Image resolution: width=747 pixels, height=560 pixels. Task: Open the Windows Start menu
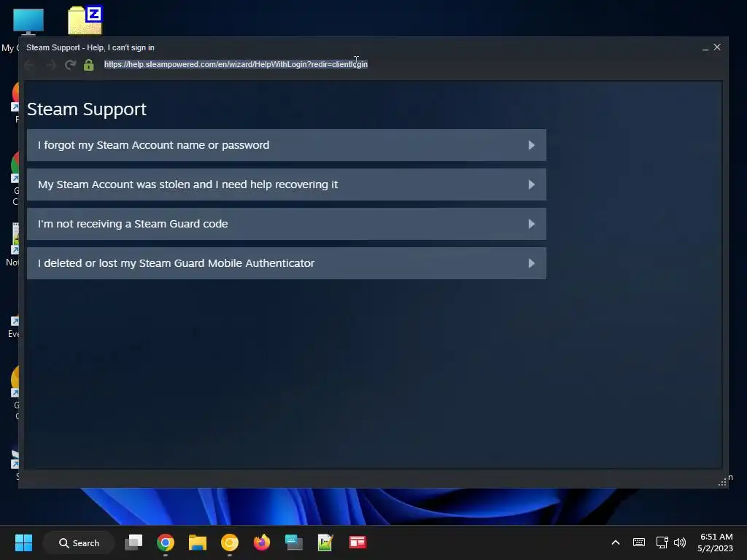pyautogui.click(x=23, y=542)
